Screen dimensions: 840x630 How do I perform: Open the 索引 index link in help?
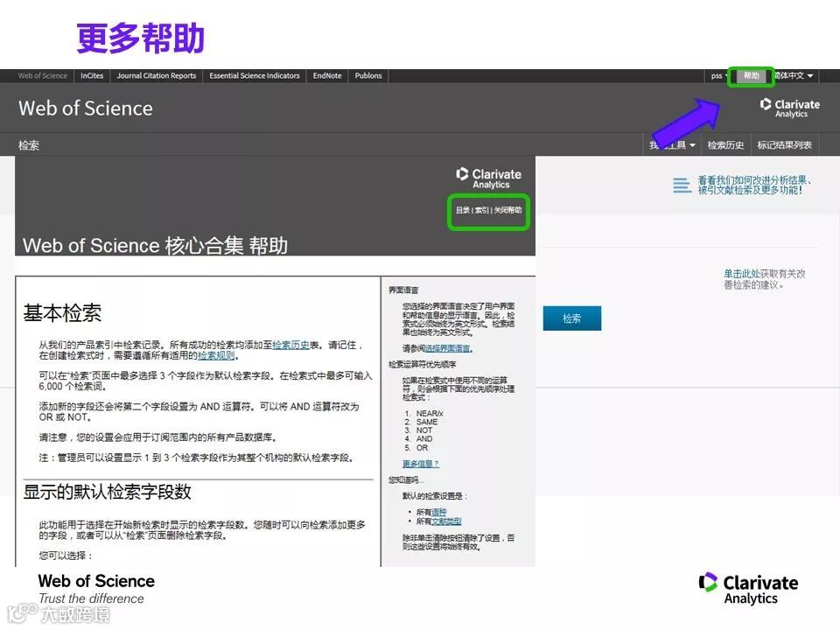point(481,210)
